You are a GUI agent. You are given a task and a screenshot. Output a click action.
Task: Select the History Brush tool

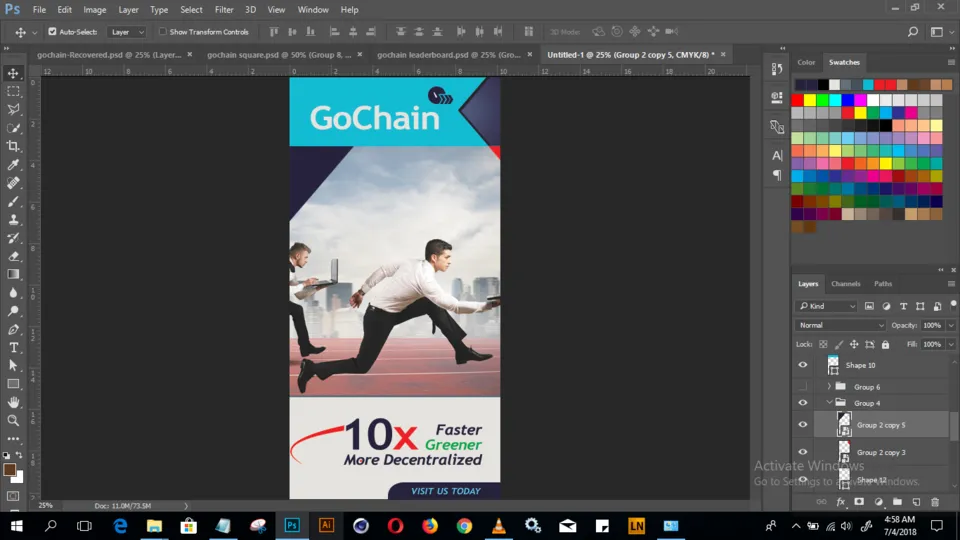(13, 238)
